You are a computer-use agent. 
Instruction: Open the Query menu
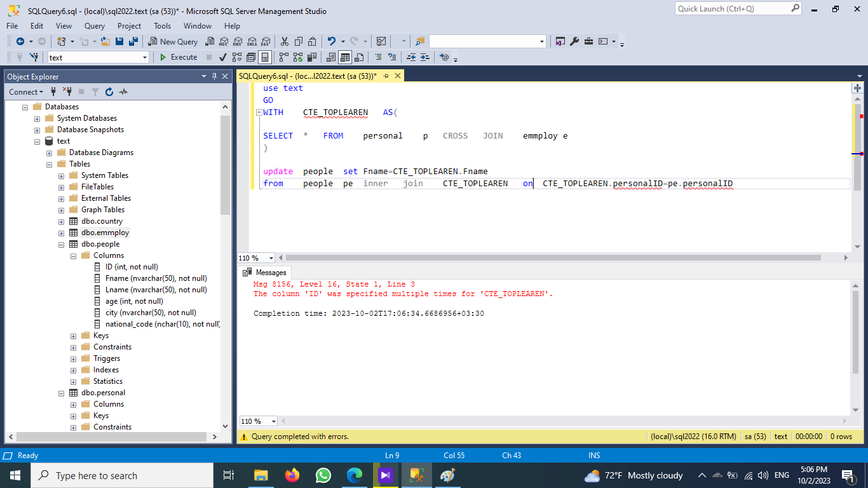click(95, 26)
